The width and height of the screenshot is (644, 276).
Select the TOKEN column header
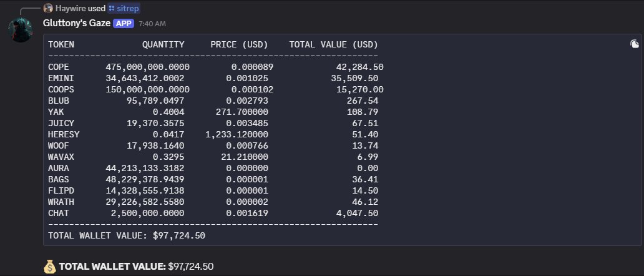point(61,44)
